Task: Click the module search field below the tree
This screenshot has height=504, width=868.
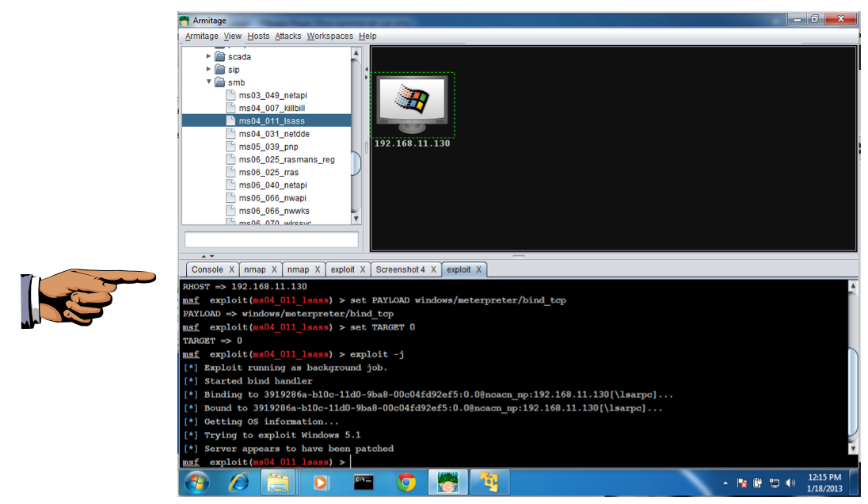Action: click(271, 239)
